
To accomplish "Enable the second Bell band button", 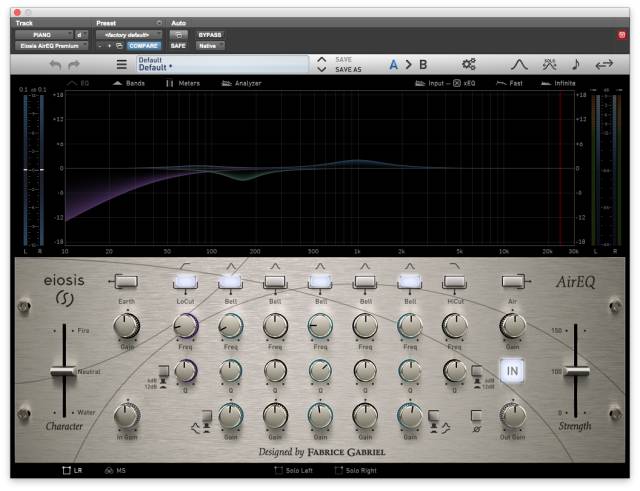I will click(275, 281).
